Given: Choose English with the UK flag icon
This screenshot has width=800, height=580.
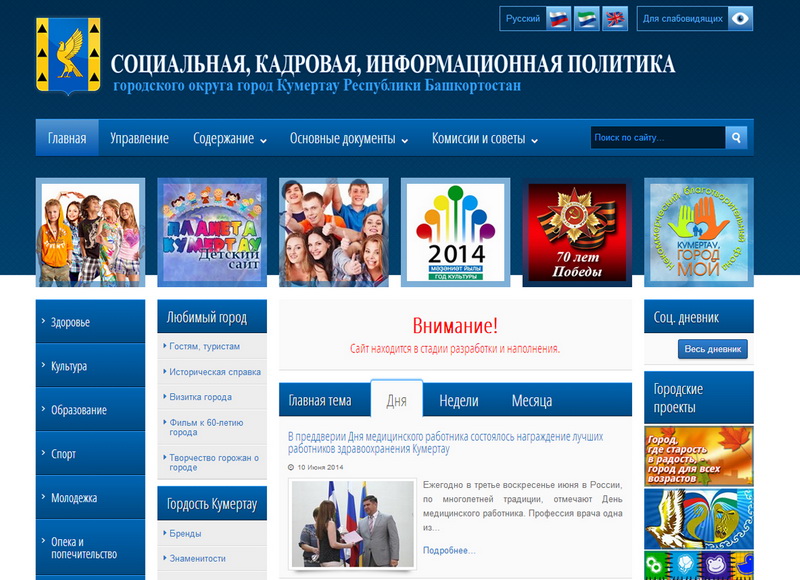Looking at the screenshot, I should (615, 19).
